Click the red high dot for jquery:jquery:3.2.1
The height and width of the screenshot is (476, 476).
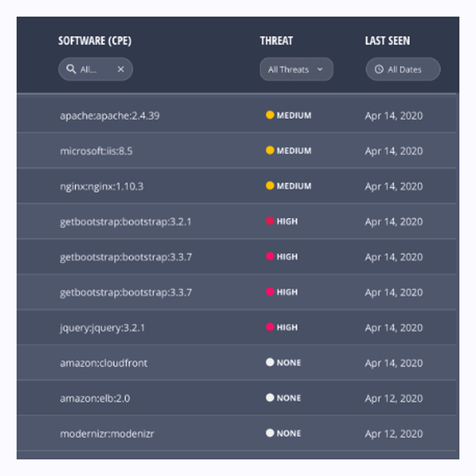click(x=270, y=327)
